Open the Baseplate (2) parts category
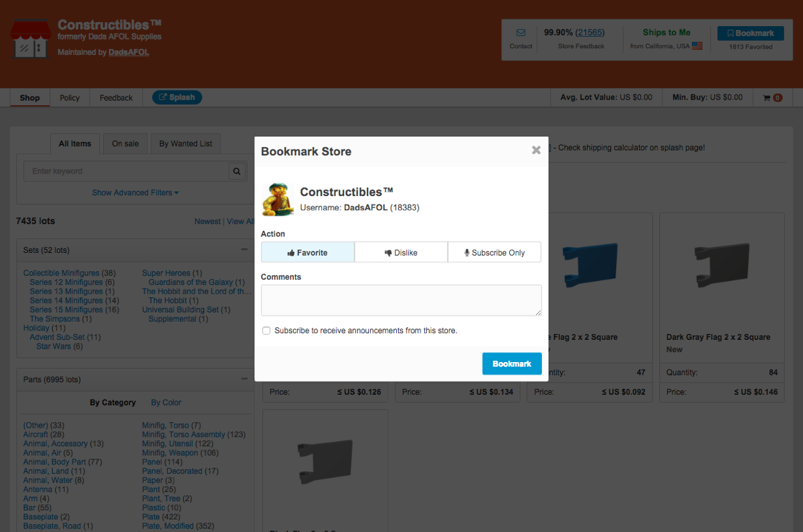 tap(41, 517)
